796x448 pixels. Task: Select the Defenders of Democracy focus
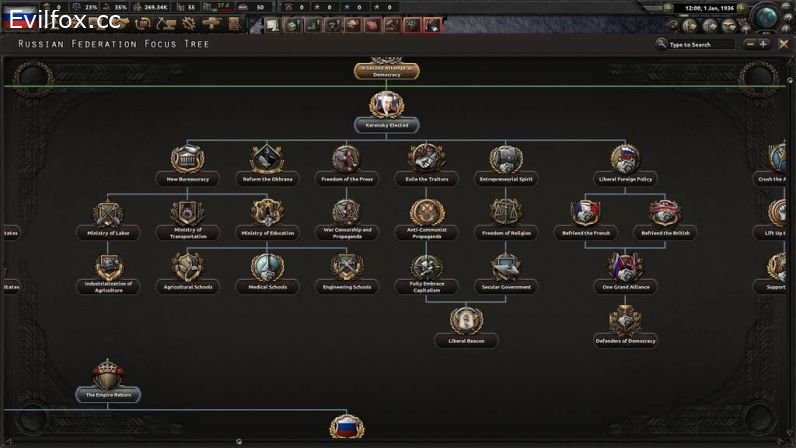tap(625, 322)
